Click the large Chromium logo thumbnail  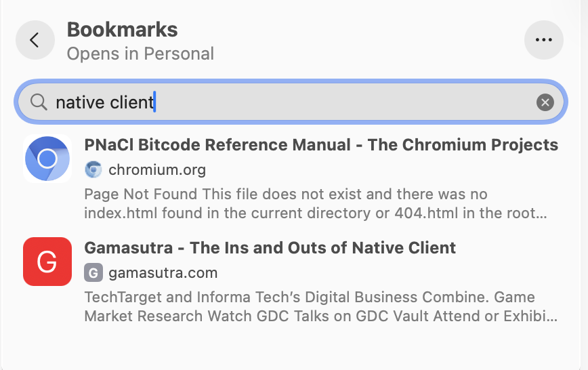[x=47, y=159]
